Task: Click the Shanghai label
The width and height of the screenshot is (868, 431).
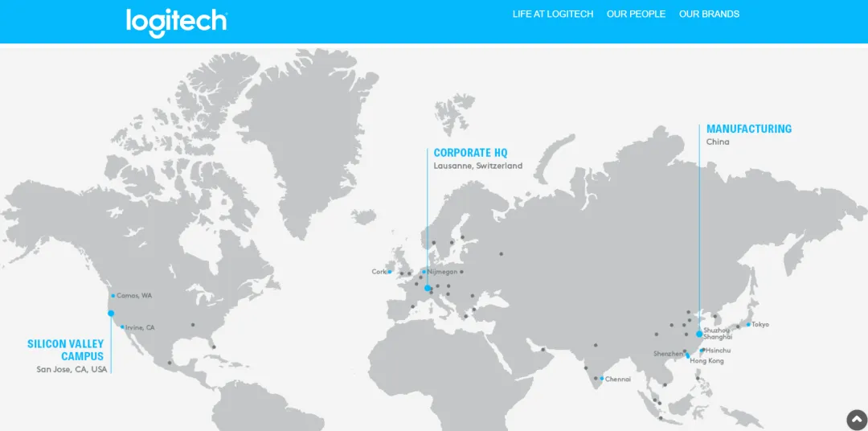Action: click(x=718, y=337)
